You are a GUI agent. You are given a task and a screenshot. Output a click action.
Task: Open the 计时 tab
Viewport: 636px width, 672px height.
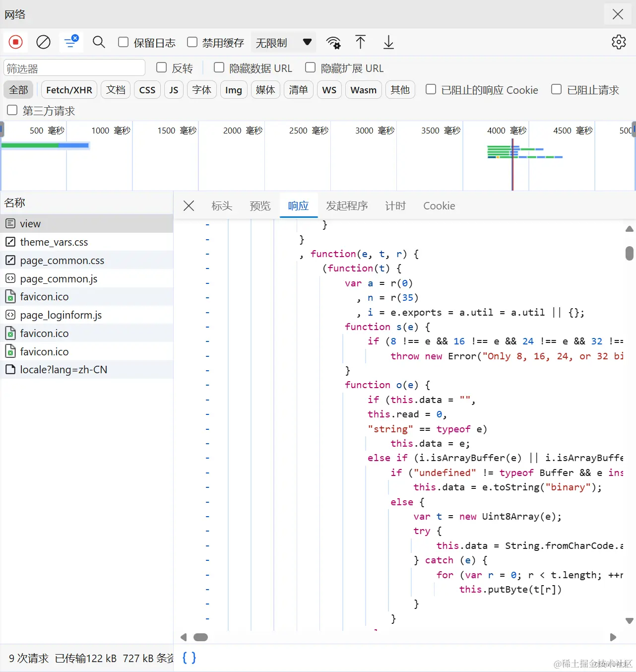click(395, 205)
